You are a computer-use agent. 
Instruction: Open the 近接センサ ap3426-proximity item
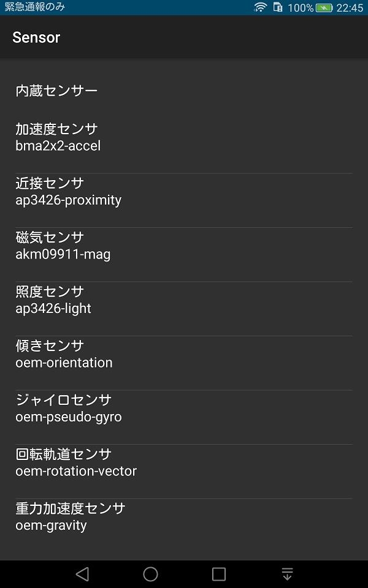[184, 192]
